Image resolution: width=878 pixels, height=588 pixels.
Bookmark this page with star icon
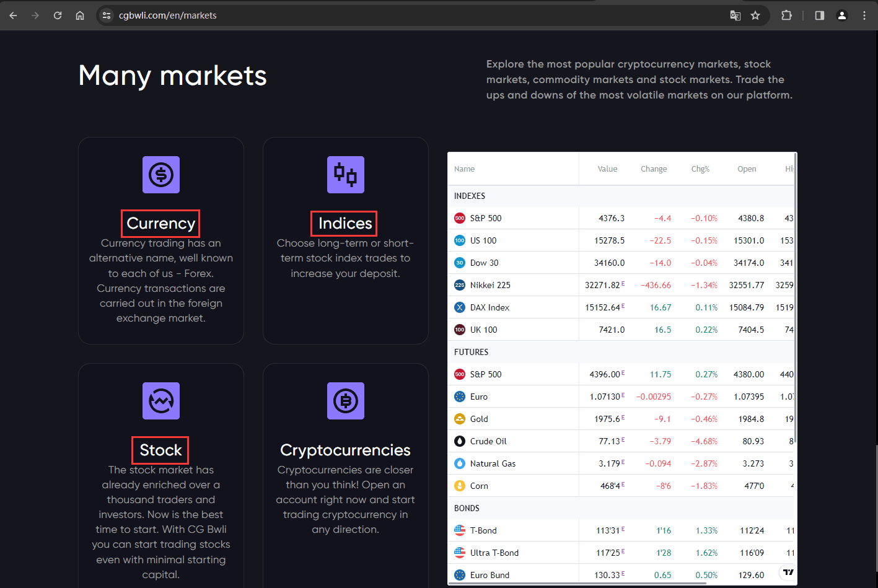(x=755, y=15)
